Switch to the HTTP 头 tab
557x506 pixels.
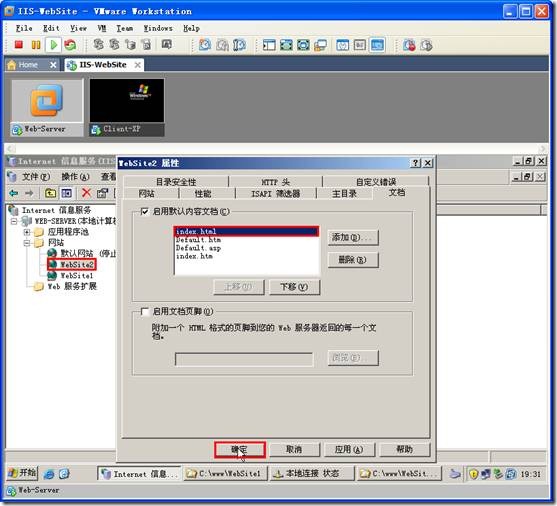click(276, 182)
